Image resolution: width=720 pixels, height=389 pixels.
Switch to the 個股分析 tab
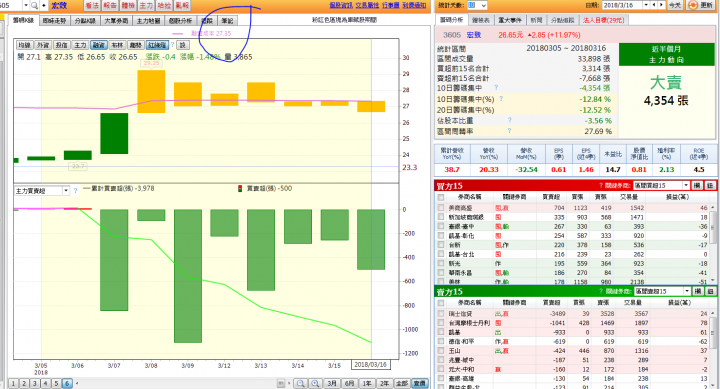180,21
